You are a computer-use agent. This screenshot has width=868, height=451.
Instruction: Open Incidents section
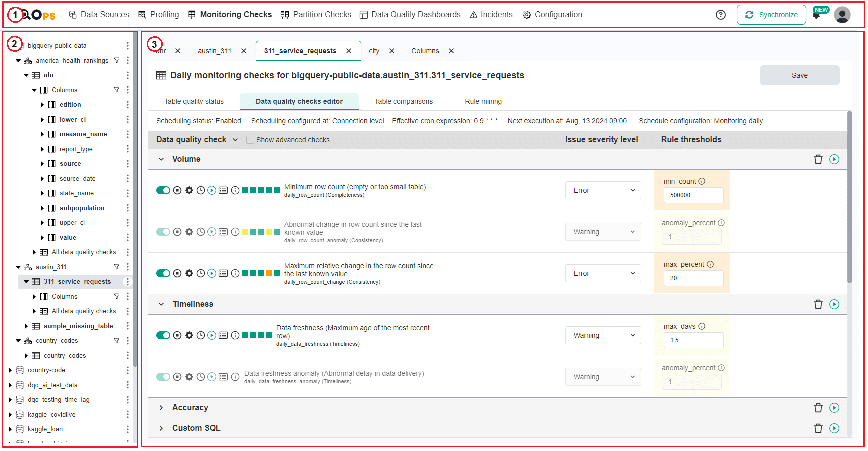click(491, 15)
